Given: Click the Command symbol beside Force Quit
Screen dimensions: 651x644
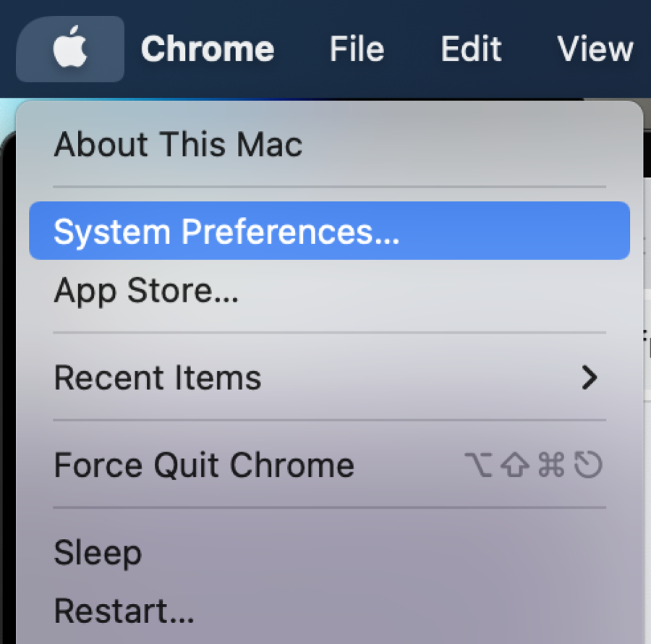Looking at the screenshot, I should 551,466.
